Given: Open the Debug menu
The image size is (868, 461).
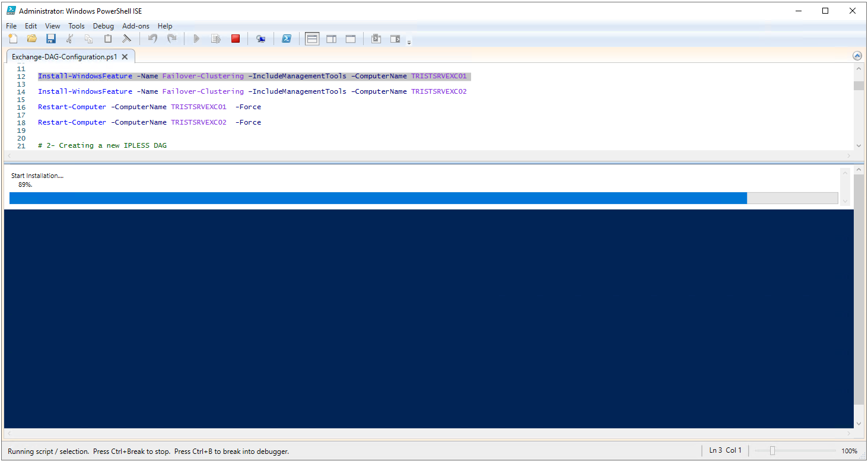Looking at the screenshot, I should (x=103, y=26).
